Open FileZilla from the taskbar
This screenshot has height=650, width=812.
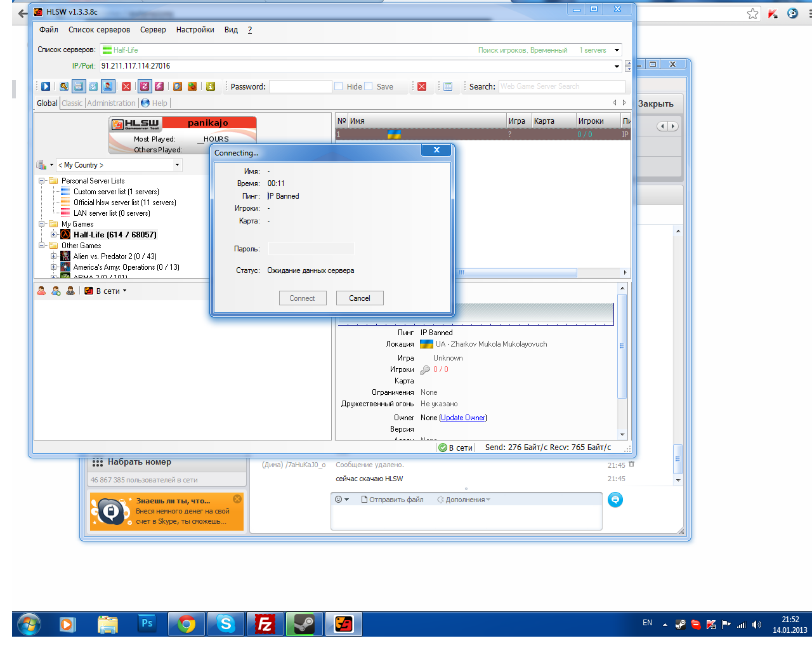click(x=265, y=624)
